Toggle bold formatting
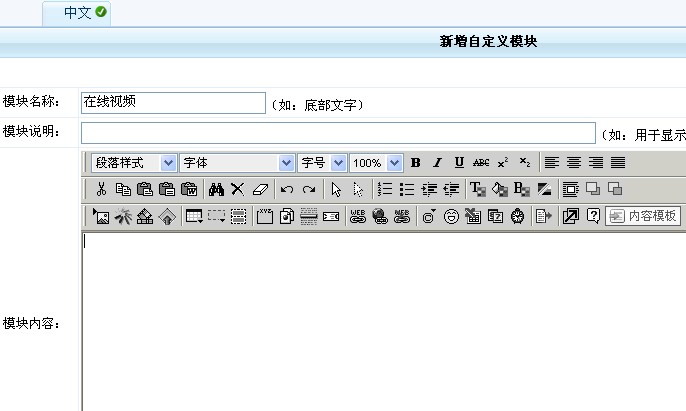This screenshot has width=686, height=411. coord(416,162)
